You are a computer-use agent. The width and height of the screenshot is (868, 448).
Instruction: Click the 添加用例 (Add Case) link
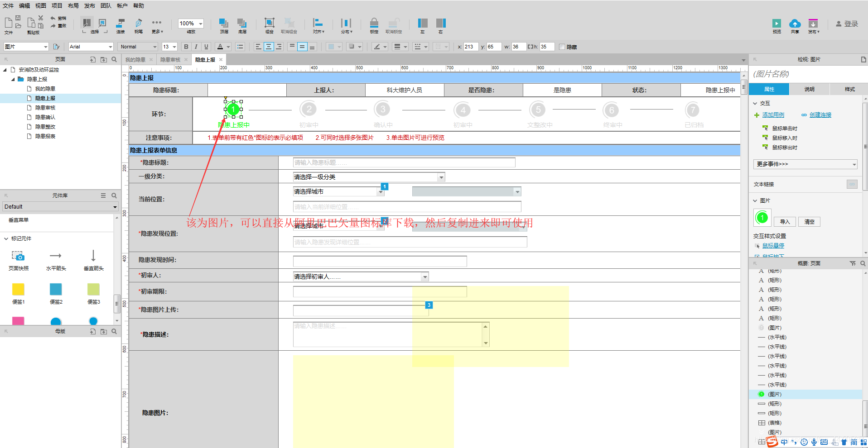(773, 115)
